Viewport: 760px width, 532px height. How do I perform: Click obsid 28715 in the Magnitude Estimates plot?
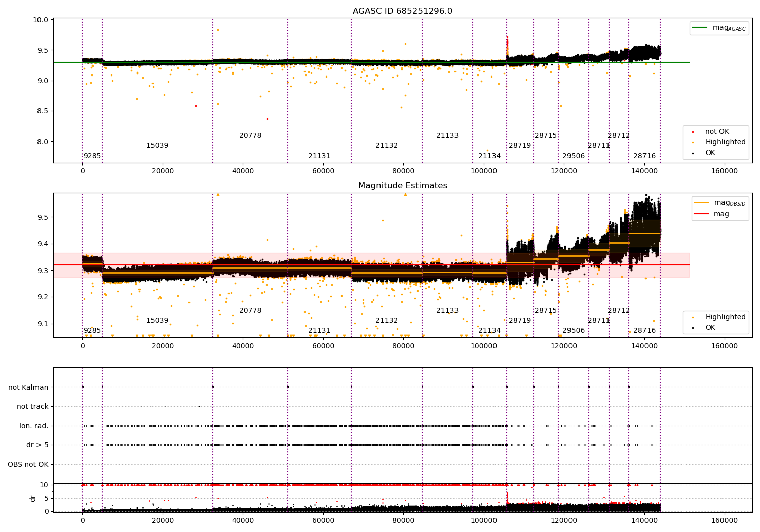546,311
